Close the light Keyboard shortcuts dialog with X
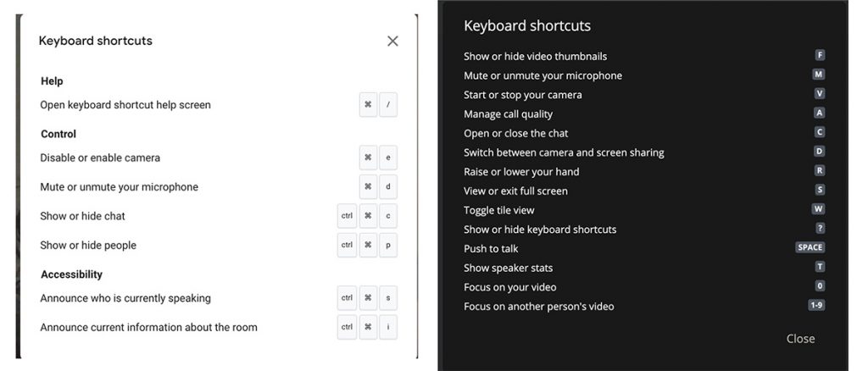 392,41
